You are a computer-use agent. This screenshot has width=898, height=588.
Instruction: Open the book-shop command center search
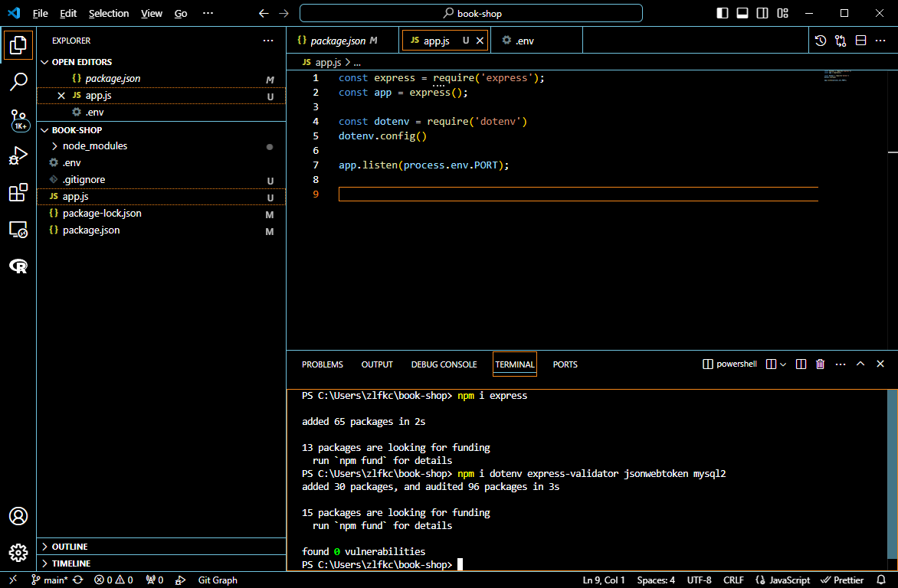point(470,13)
